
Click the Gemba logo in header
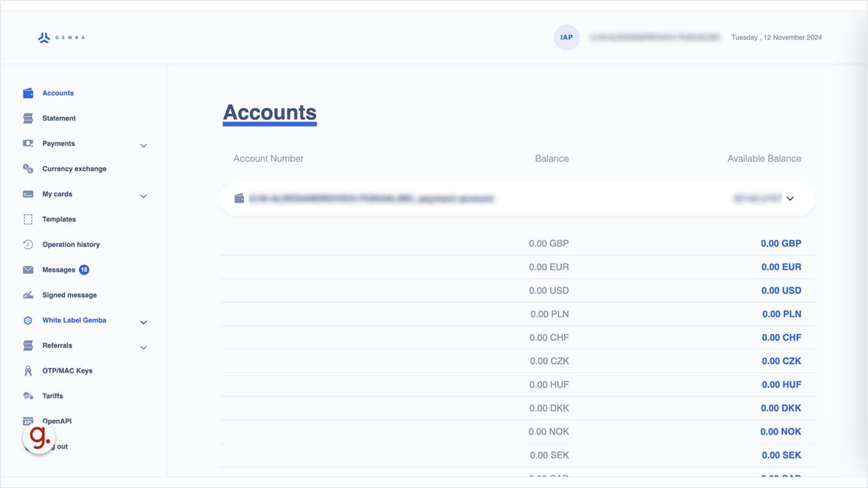(x=61, y=37)
